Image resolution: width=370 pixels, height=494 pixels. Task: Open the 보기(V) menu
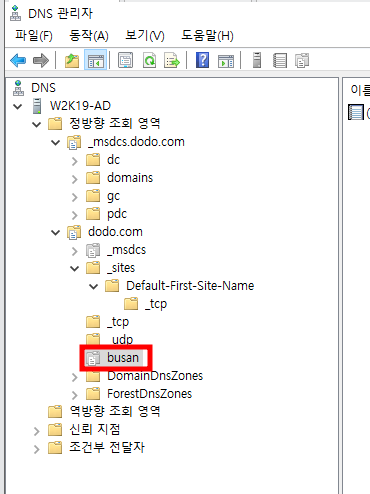pos(145,35)
